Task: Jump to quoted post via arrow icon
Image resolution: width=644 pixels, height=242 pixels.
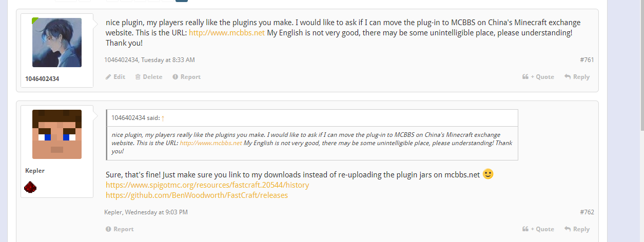Action: pos(163,118)
